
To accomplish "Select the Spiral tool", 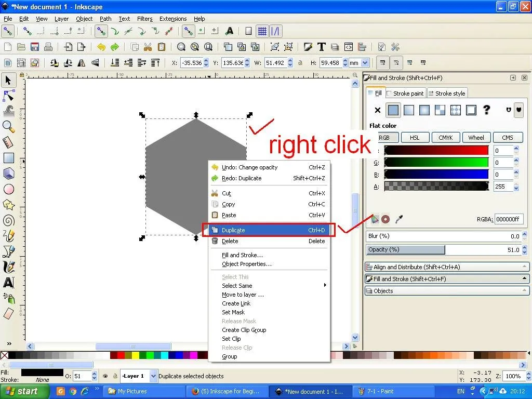I will coord(8,220).
